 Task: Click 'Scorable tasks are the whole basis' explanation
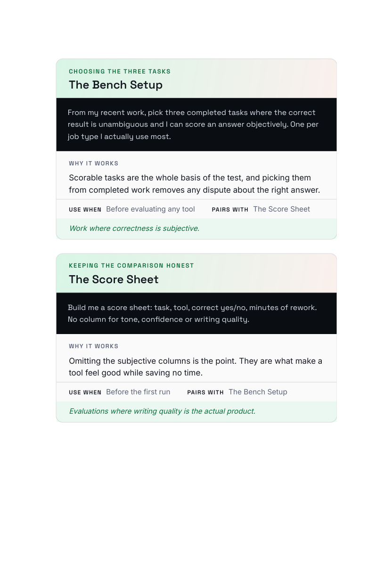tap(195, 184)
